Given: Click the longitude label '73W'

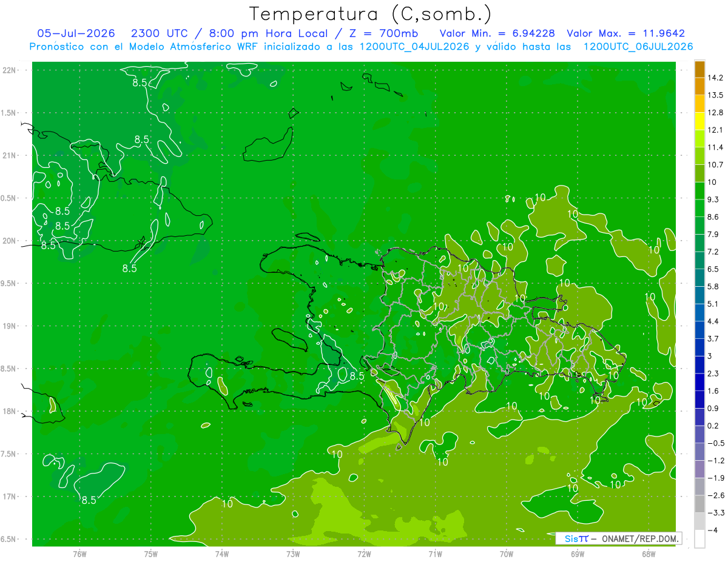Looking at the screenshot, I should tap(292, 554).
